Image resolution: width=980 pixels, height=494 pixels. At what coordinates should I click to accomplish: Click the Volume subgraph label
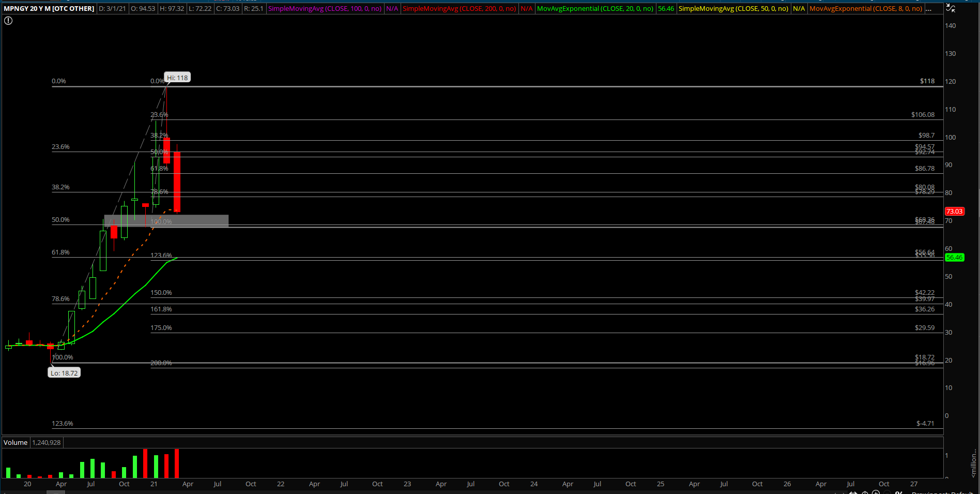[x=16, y=442]
